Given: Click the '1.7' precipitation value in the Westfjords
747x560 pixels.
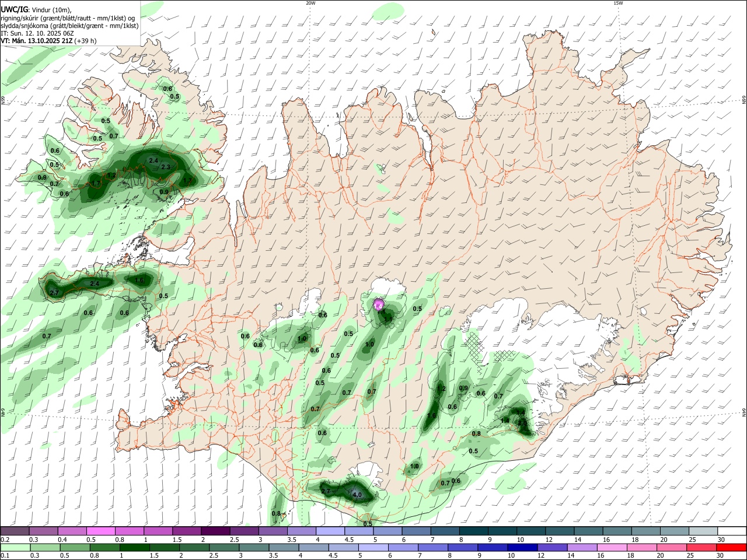Looking at the screenshot, I should 96,183.
